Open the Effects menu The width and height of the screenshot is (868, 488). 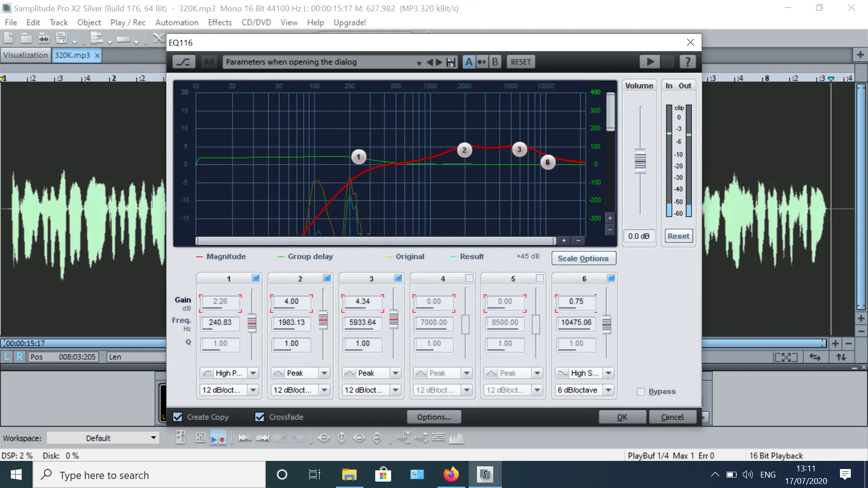click(x=220, y=22)
